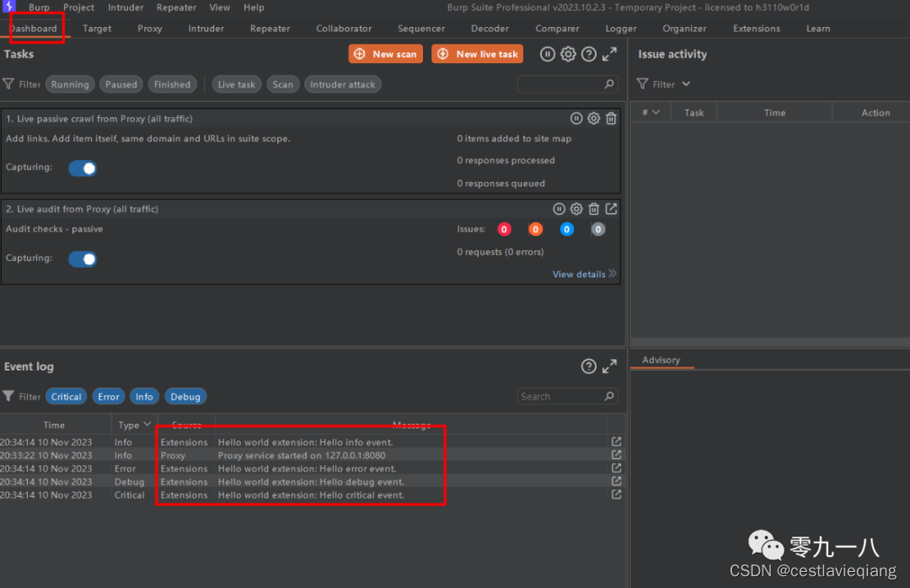Toggle the Error event filter
Image resolution: width=910 pixels, height=588 pixels.
[x=109, y=397]
